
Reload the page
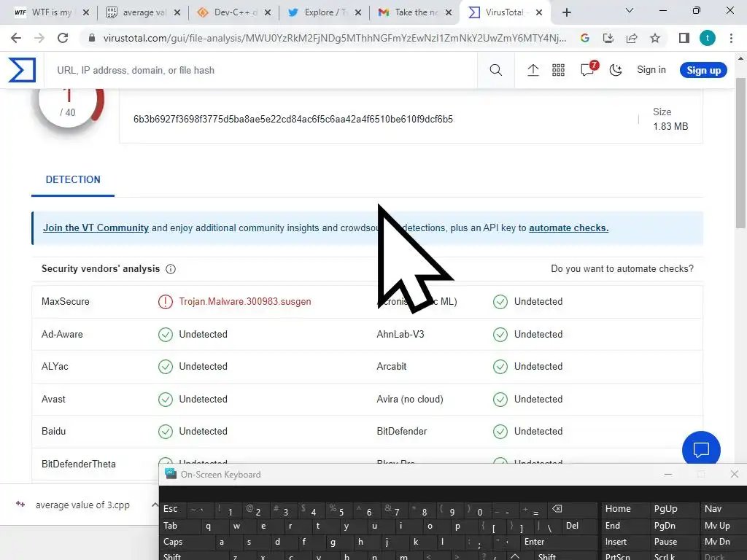point(63,38)
